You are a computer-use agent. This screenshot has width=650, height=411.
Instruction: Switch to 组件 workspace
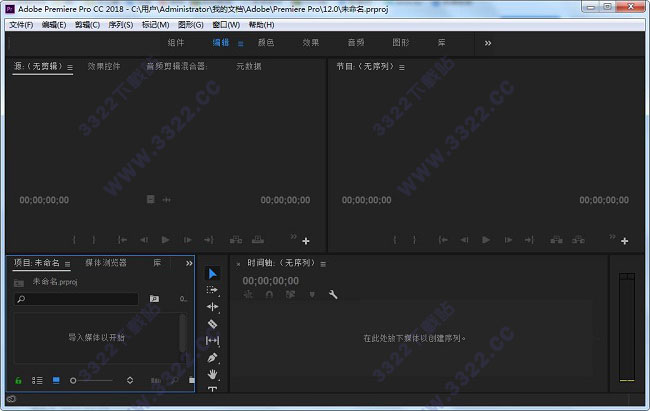176,43
